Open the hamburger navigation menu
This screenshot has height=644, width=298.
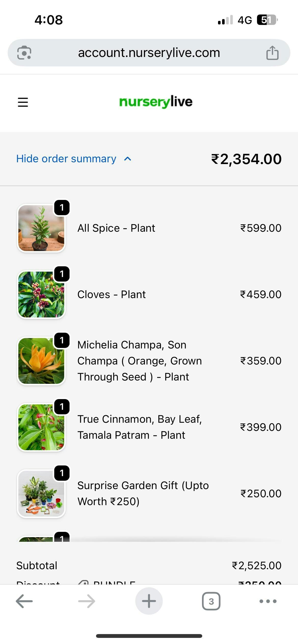click(23, 102)
